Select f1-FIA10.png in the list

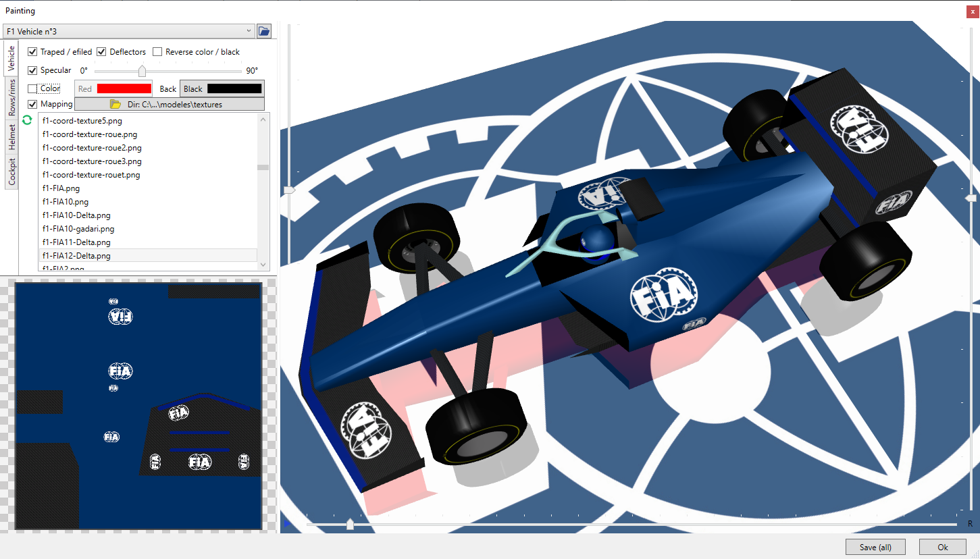(148, 202)
